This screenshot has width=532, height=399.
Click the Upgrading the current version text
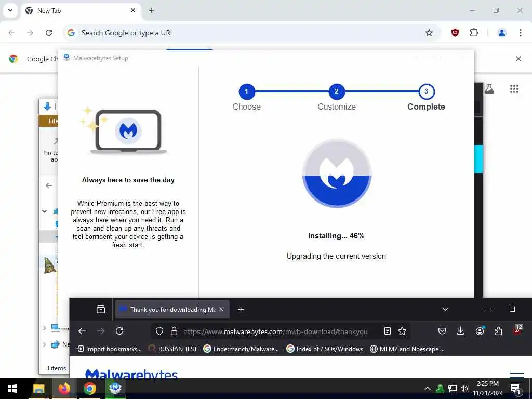point(336,256)
